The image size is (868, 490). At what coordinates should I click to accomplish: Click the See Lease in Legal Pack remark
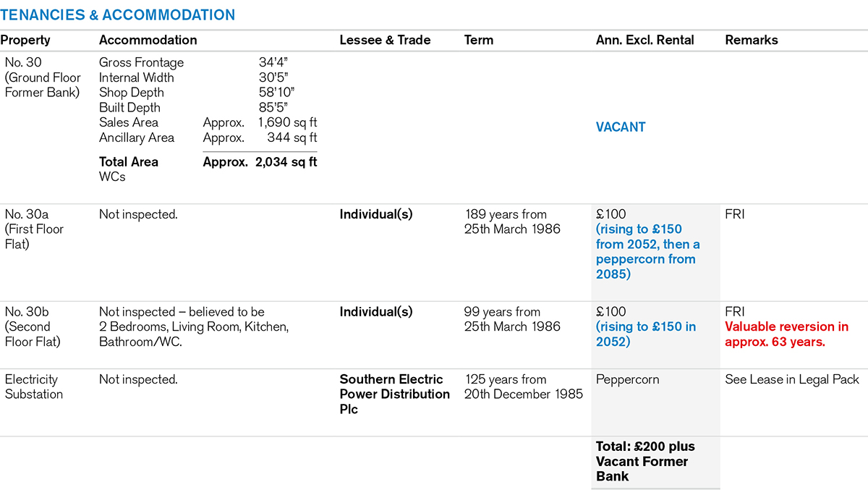click(792, 379)
